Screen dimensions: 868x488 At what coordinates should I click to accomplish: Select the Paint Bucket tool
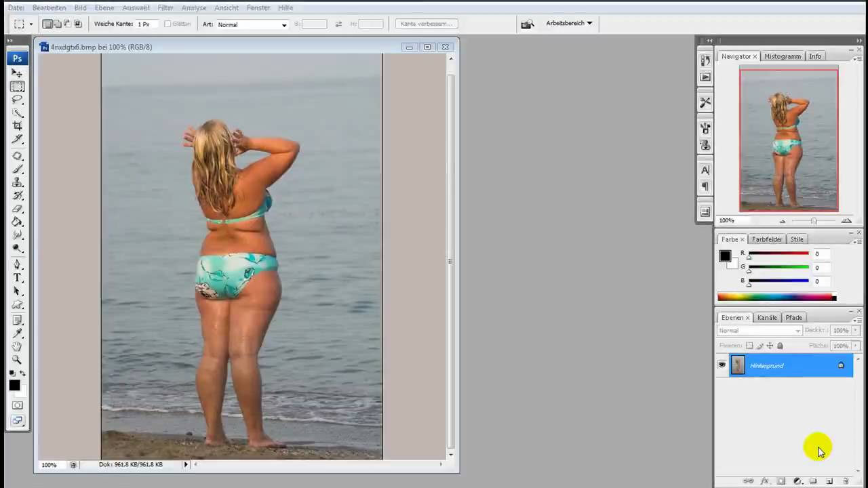click(18, 222)
